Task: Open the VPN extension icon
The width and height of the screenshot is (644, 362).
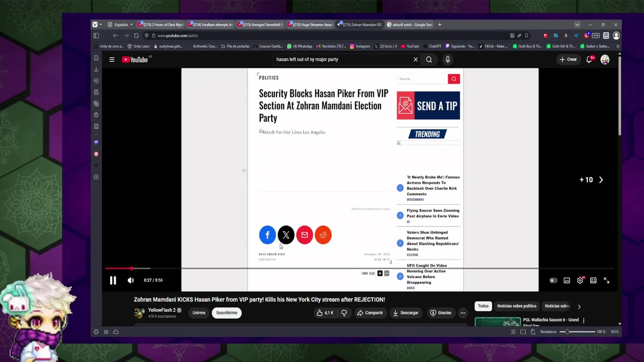Action: [596, 36]
